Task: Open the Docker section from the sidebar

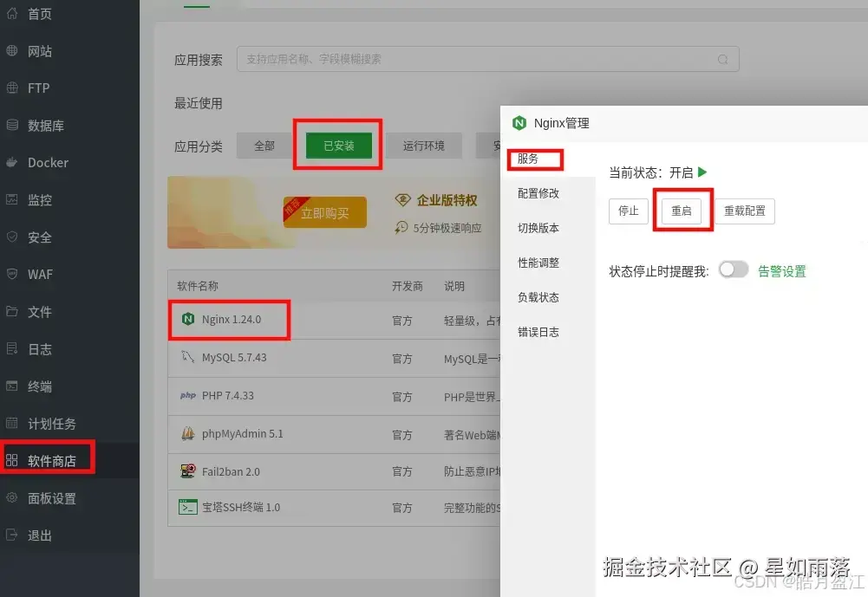Action: coord(43,162)
